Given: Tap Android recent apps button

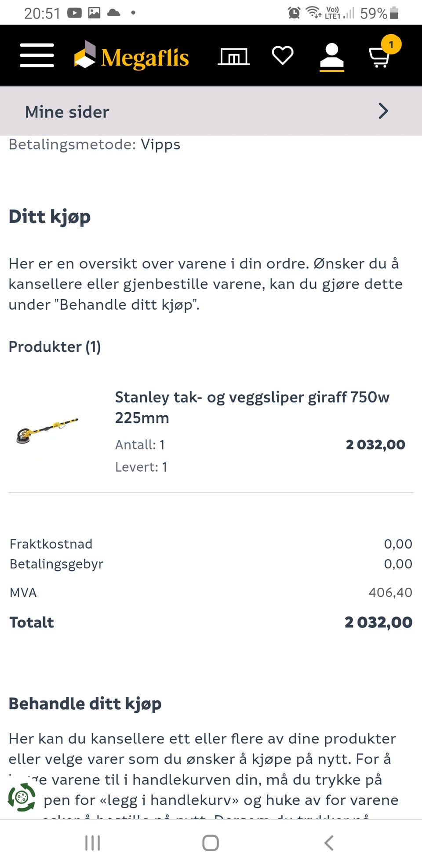Looking at the screenshot, I should pyautogui.click(x=93, y=843).
